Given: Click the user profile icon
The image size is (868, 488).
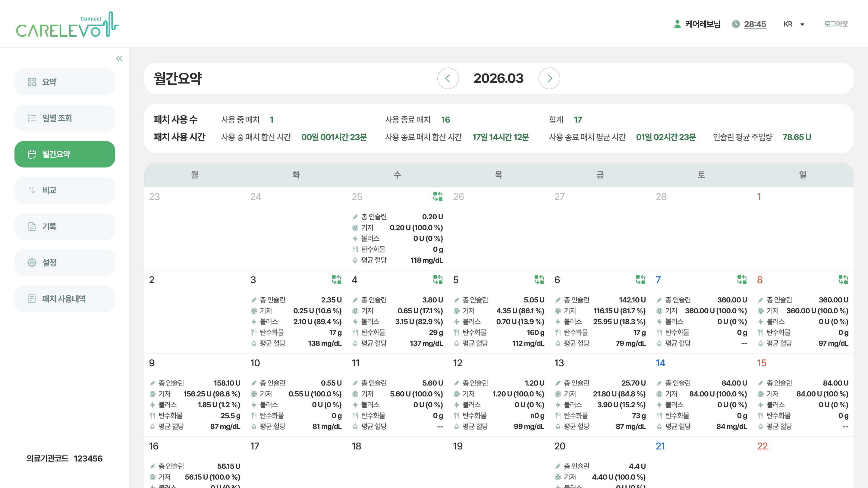Looking at the screenshot, I should click(x=677, y=24).
